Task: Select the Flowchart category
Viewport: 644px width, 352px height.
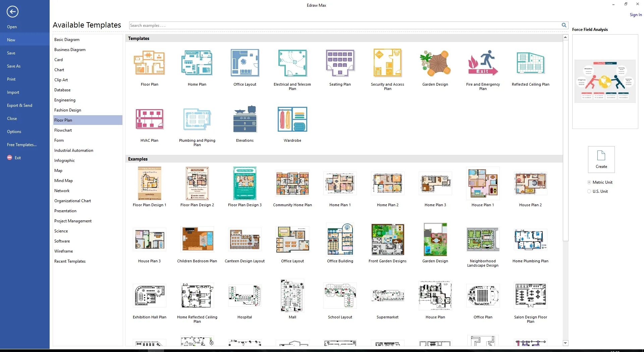Action: click(88, 130)
